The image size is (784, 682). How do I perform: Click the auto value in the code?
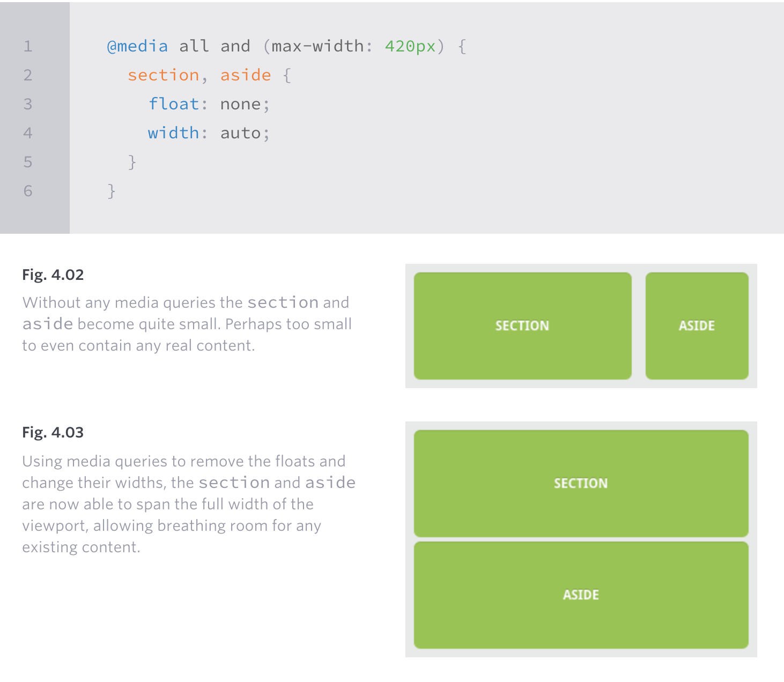click(240, 134)
